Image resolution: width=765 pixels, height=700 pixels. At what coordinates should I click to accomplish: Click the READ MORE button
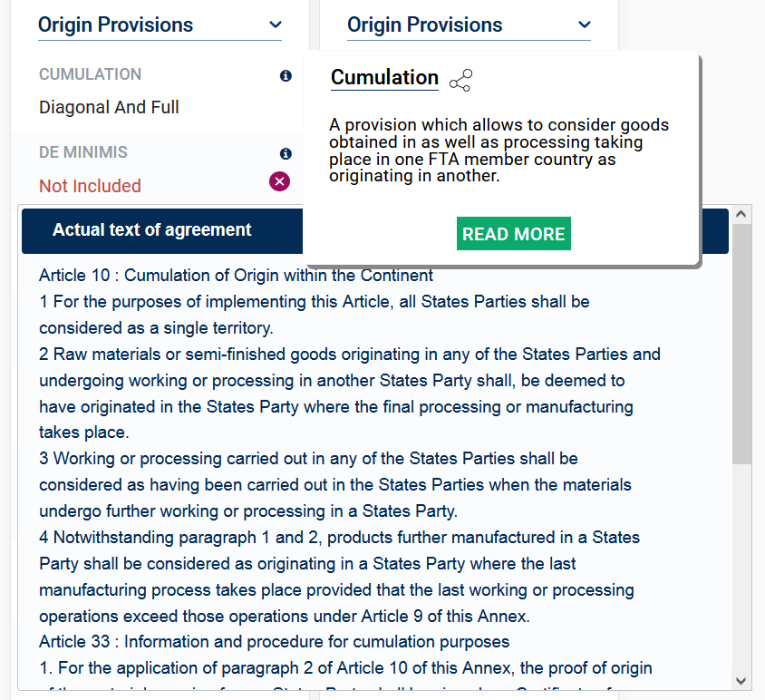[514, 234]
